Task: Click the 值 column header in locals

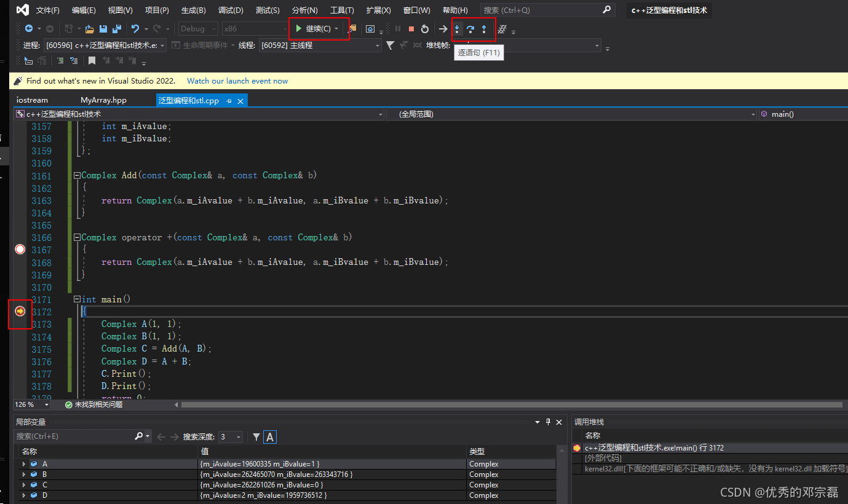Action: coord(332,452)
